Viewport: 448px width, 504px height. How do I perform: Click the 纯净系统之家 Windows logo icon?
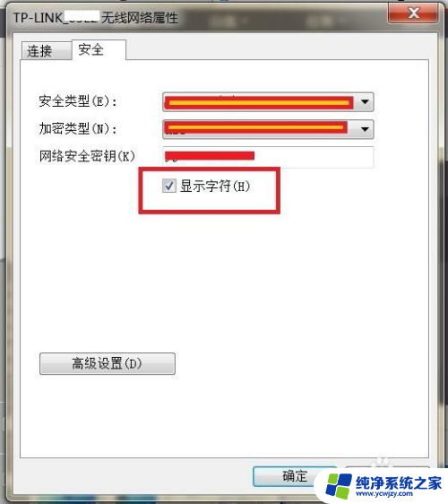click(338, 486)
